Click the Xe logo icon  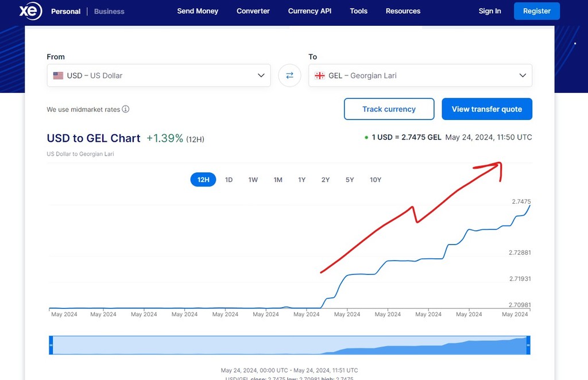pyautogui.click(x=30, y=11)
